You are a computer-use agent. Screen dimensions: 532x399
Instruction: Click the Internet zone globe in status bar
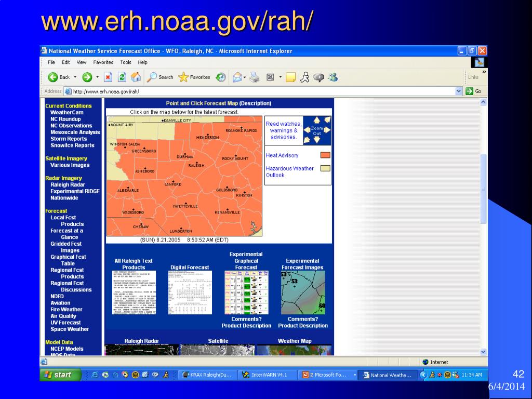[x=425, y=362]
